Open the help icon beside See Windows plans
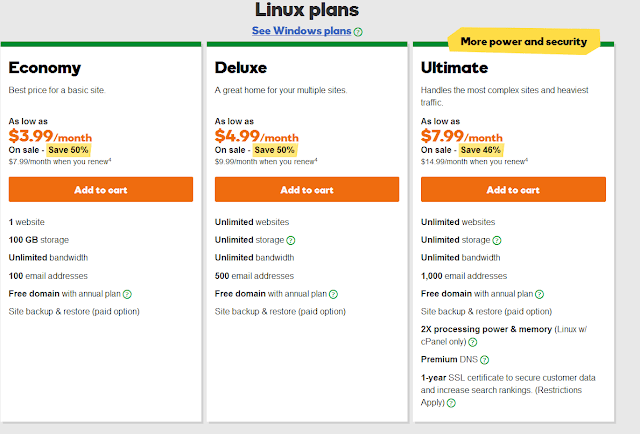640x434 pixels. [x=358, y=32]
